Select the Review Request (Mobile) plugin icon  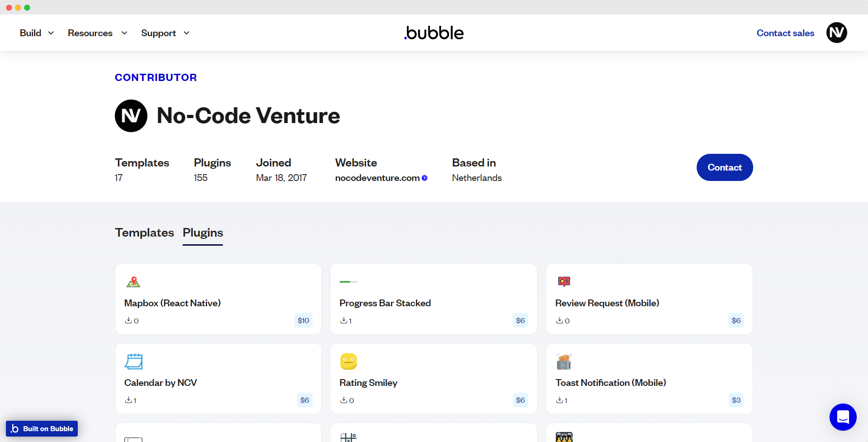click(564, 281)
